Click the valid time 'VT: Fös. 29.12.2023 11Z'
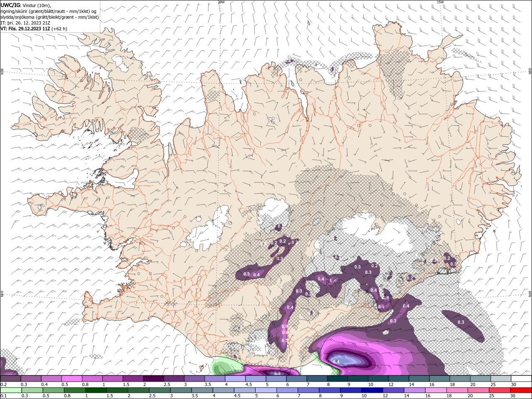Image resolution: width=532 pixels, height=399 pixels. [x=25, y=29]
